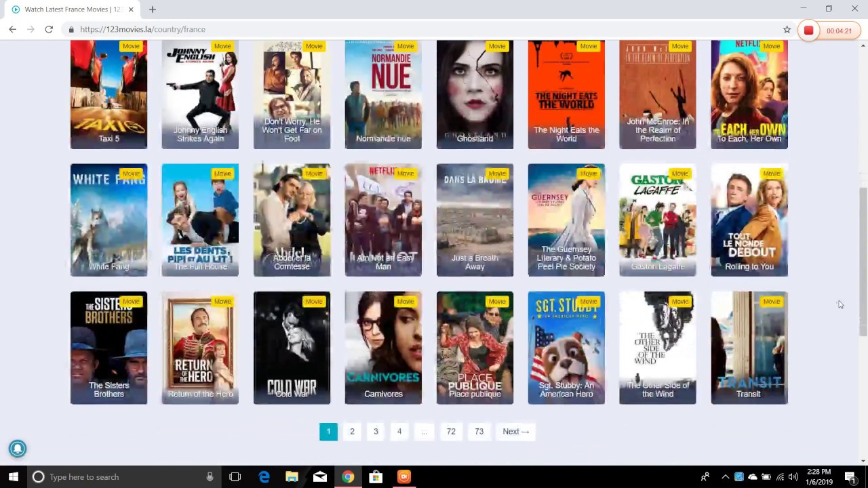Viewport: 868px width, 488px height.
Task: Click the volume speaker tray icon
Action: pos(793,477)
